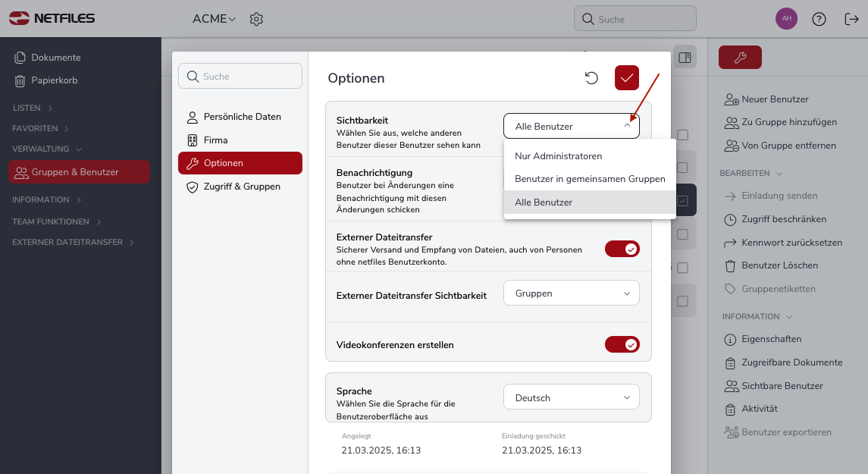868x474 pixels.
Task: Open the help question mark icon
Action: (x=819, y=19)
